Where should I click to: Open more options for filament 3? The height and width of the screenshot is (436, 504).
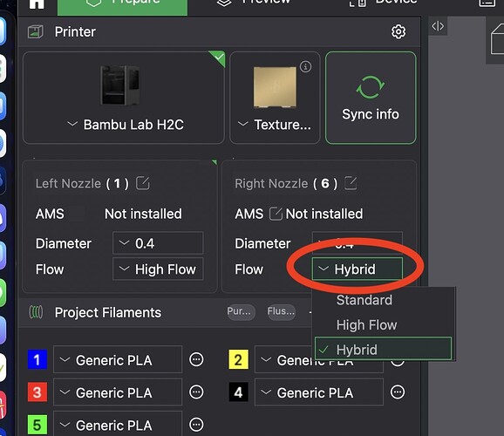[x=196, y=392]
